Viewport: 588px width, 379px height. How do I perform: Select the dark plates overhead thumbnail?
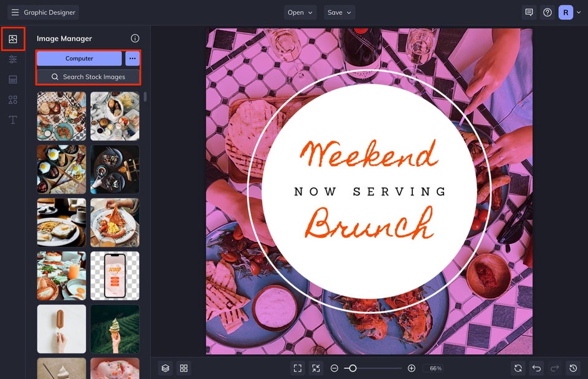115,169
